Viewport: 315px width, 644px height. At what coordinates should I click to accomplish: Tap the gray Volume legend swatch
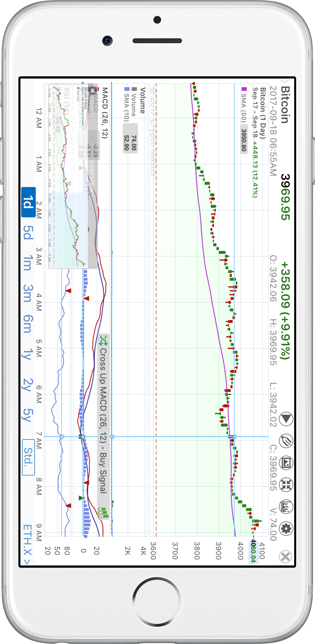(x=134, y=89)
